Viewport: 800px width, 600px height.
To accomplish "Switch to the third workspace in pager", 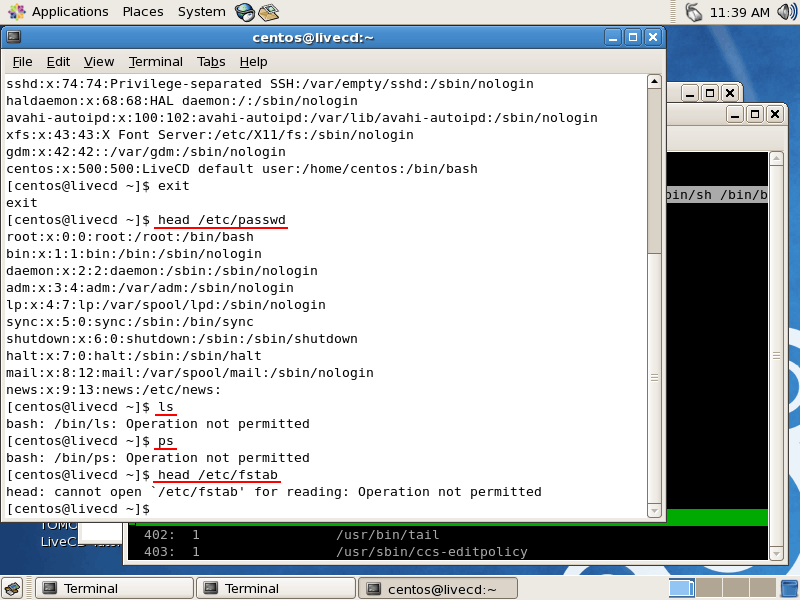I will coord(735,588).
